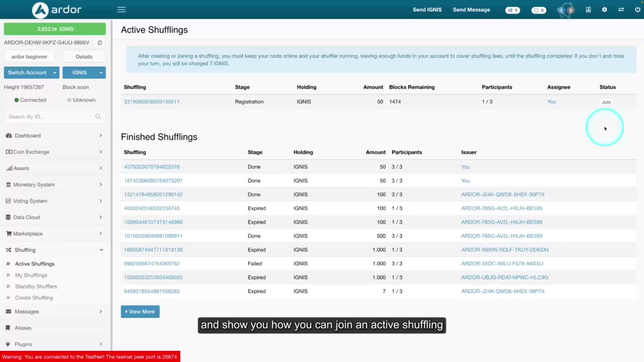Select My Shufflings submenu item
The width and height of the screenshot is (644, 362).
[31, 275]
